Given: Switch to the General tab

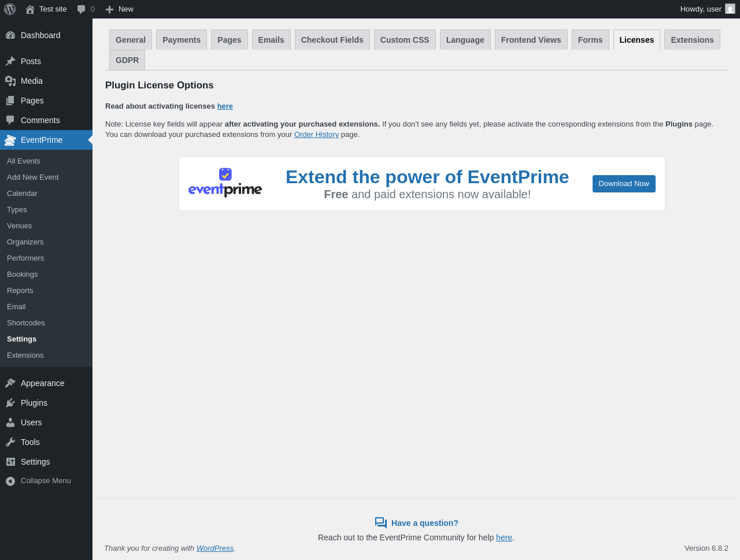Looking at the screenshot, I should click(x=131, y=40).
